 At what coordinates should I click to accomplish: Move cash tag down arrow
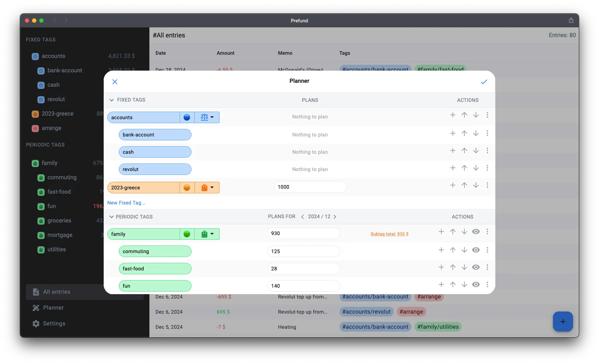[x=476, y=150]
